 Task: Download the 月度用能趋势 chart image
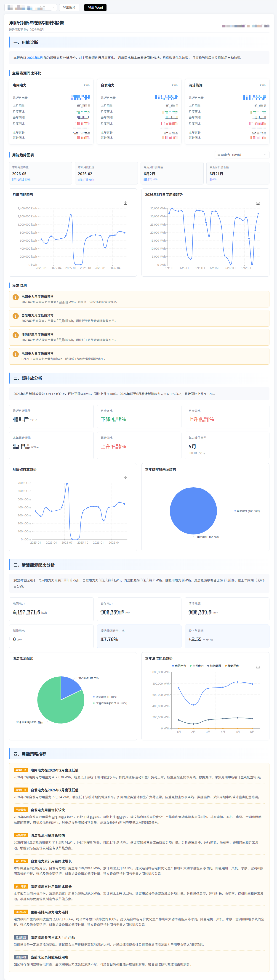[x=125, y=203]
